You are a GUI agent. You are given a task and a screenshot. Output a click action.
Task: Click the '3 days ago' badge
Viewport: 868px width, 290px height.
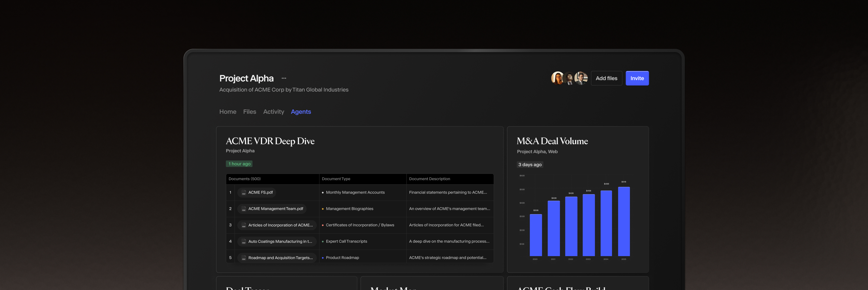pos(530,165)
